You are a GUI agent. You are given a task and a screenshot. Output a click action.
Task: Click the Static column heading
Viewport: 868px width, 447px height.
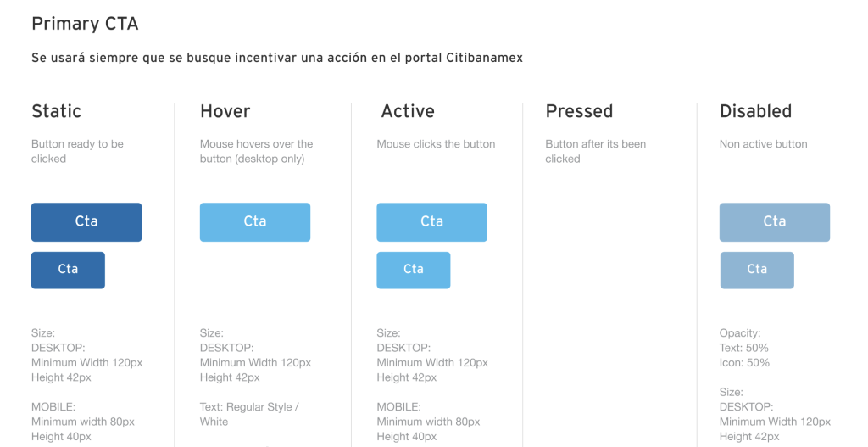[x=57, y=111]
